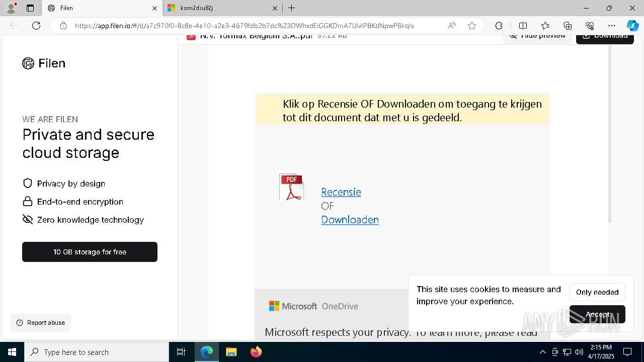Image resolution: width=644 pixels, height=362 pixels.
Task: Choose Only needed cookies
Action: point(597,292)
